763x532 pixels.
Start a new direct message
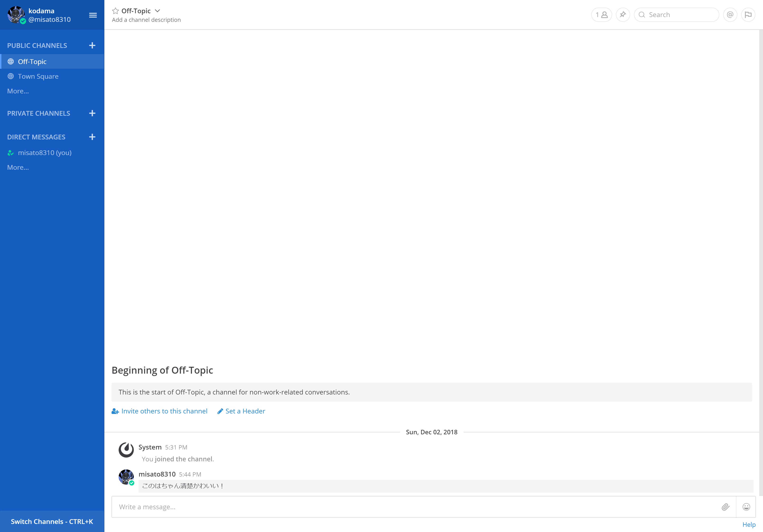click(x=92, y=137)
